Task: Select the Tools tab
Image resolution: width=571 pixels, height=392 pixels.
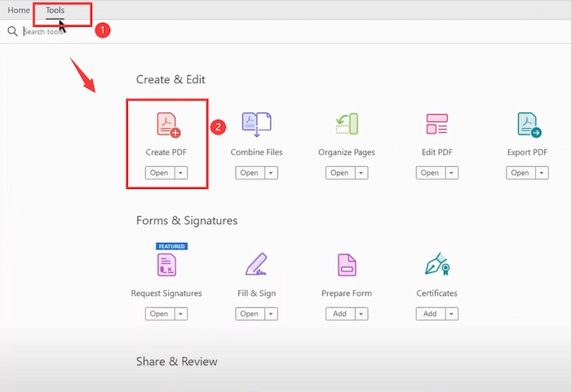Action: coord(55,11)
